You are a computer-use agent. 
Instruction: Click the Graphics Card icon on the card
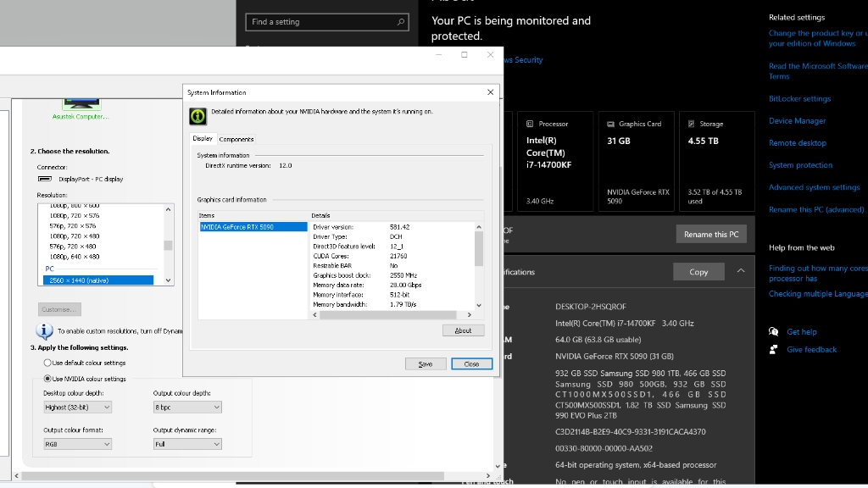click(610, 124)
